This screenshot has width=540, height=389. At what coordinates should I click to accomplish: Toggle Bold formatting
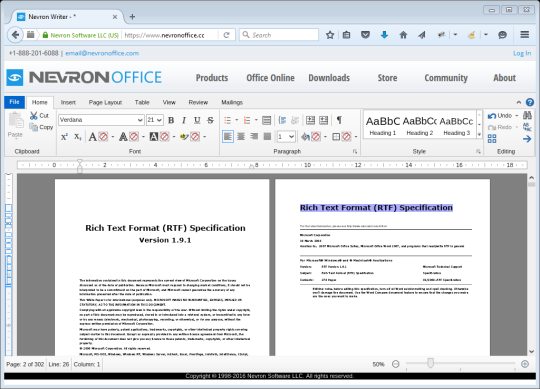click(x=171, y=120)
